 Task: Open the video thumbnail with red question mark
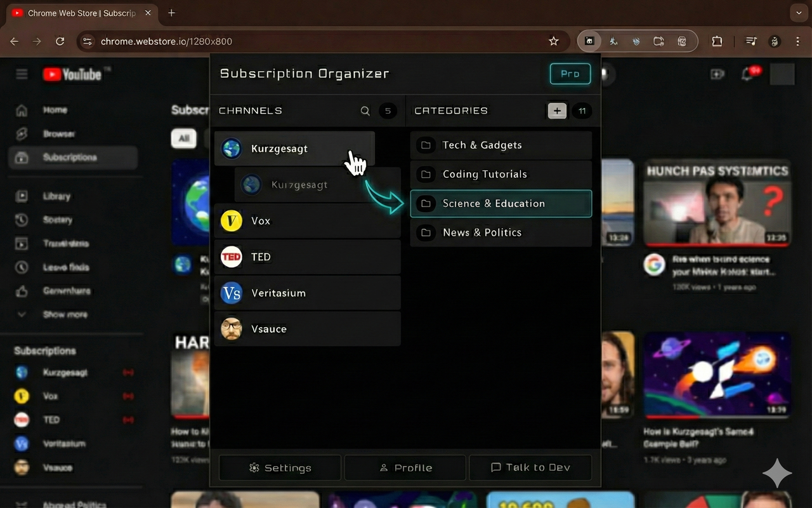[x=717, y=203]
